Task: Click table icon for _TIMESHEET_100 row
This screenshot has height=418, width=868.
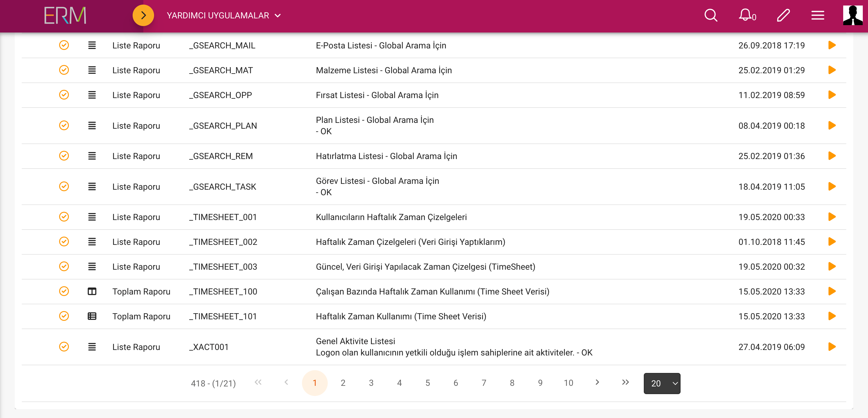Action: click(92, 291)
